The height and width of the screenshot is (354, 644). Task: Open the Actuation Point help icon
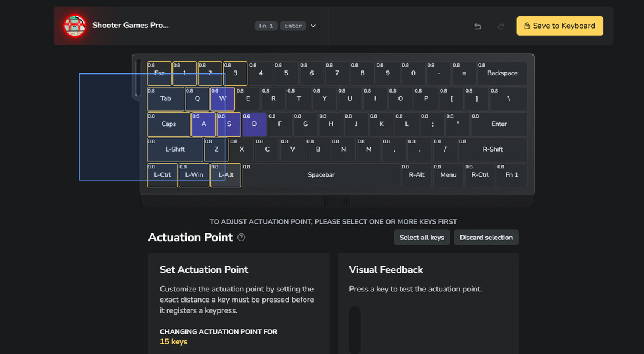pyautogui.click(x=241, y=238)
